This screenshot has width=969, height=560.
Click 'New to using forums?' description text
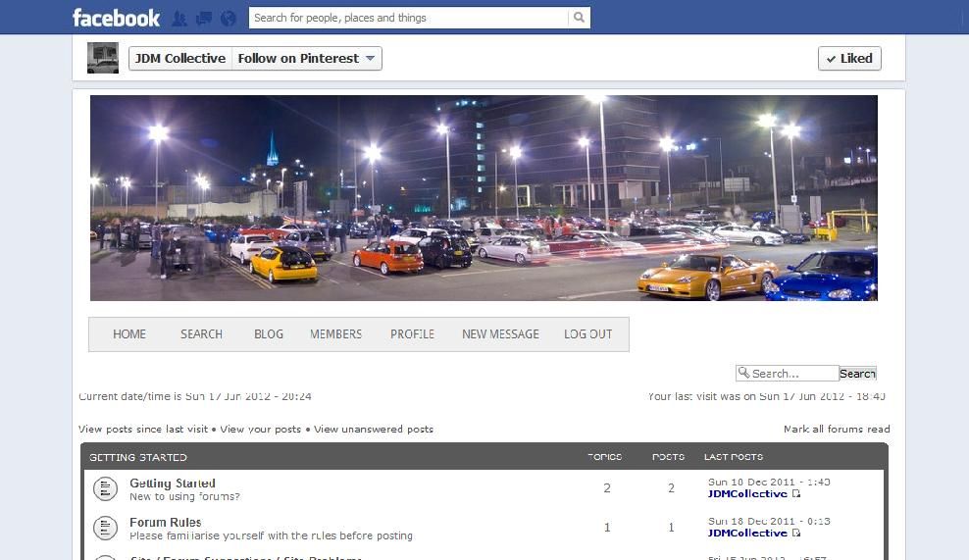tap(184, 496)
